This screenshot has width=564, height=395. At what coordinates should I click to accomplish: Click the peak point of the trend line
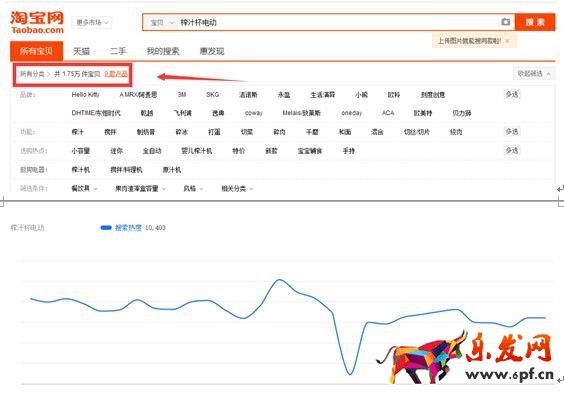coord(279,280)
